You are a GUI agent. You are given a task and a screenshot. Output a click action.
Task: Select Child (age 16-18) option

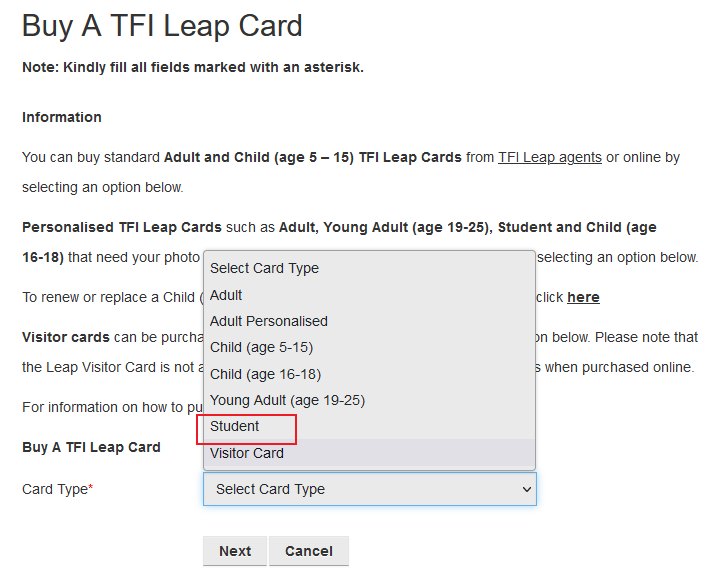tap(265, 374)
